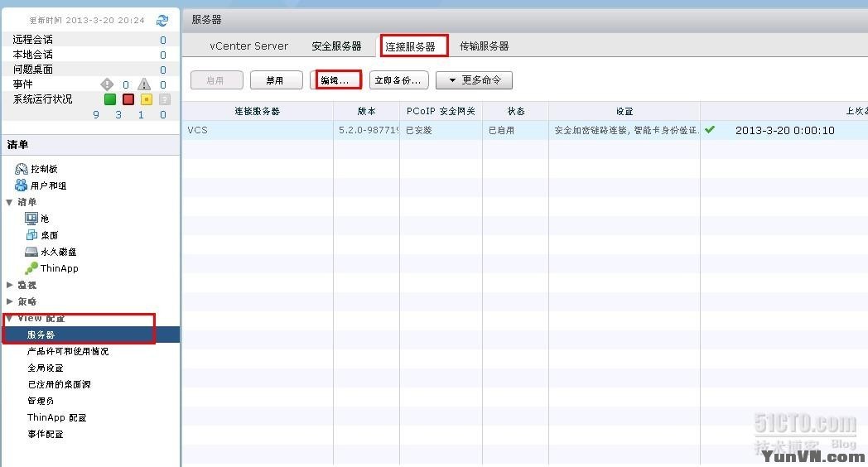Click yellow health count 1
Viewport: 868px width, 467px height.
tap(141, 114)
